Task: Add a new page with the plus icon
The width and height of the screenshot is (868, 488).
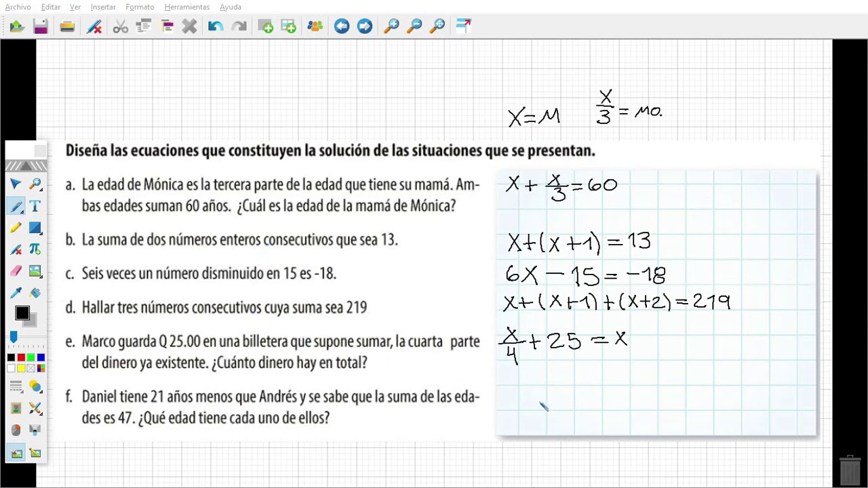Action: click(266, 26)
